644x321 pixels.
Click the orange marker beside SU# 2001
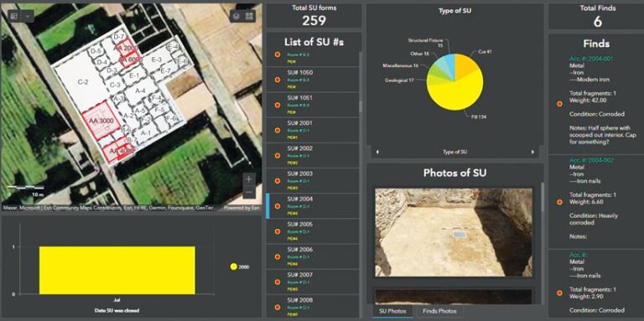tap(278, 131)
